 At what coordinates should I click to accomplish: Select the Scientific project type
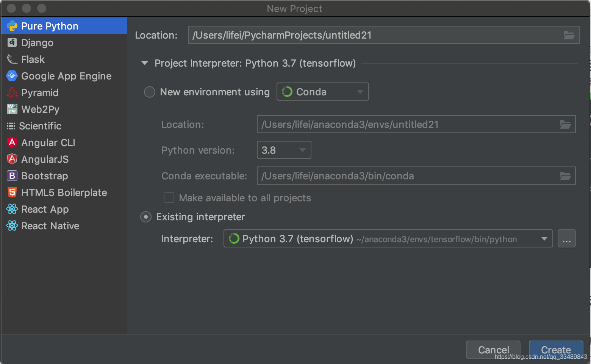point(64,126)
